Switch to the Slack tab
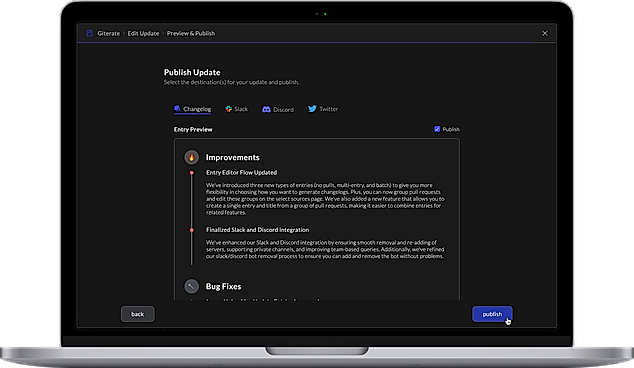Image resolution: width=634 pixels, height=368 pixels. [237, 109]
